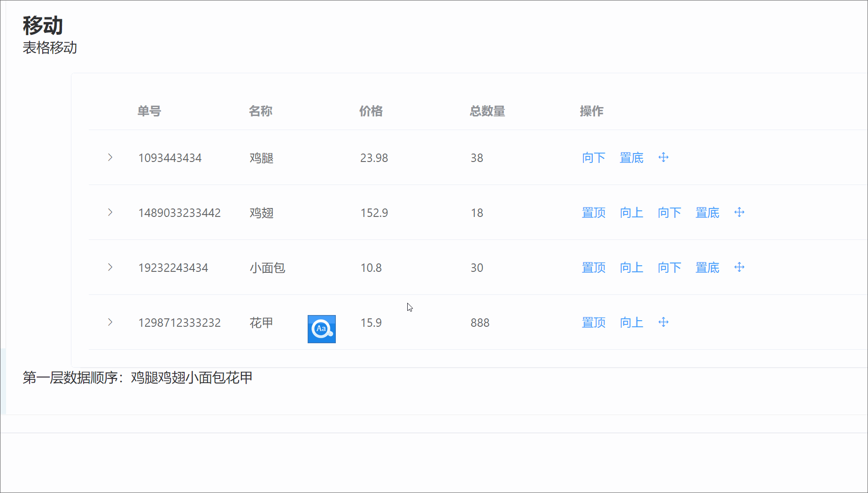Click 置底 link for 鸡腿
This screenshot has width=868, height=493.
coord(631,158)
